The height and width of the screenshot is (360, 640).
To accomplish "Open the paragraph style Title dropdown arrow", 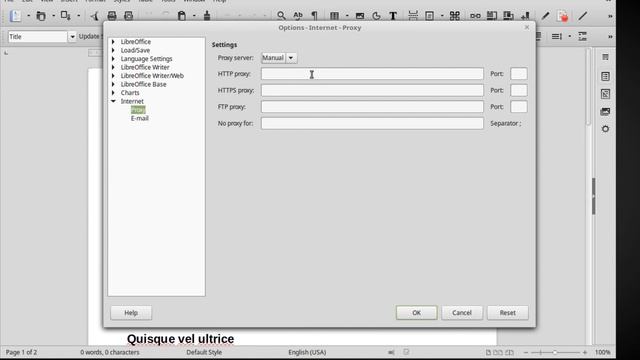I will 72,37.
